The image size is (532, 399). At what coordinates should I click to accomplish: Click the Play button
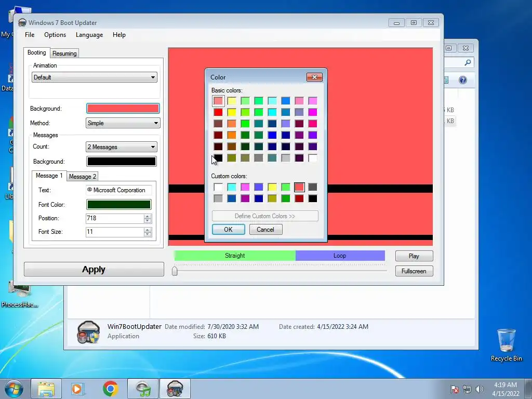(x=414, y=256)
